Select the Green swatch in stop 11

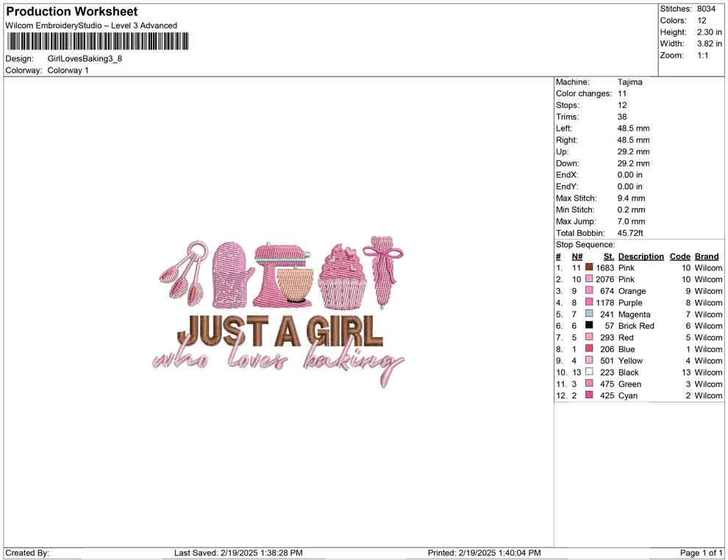[588, 384]
